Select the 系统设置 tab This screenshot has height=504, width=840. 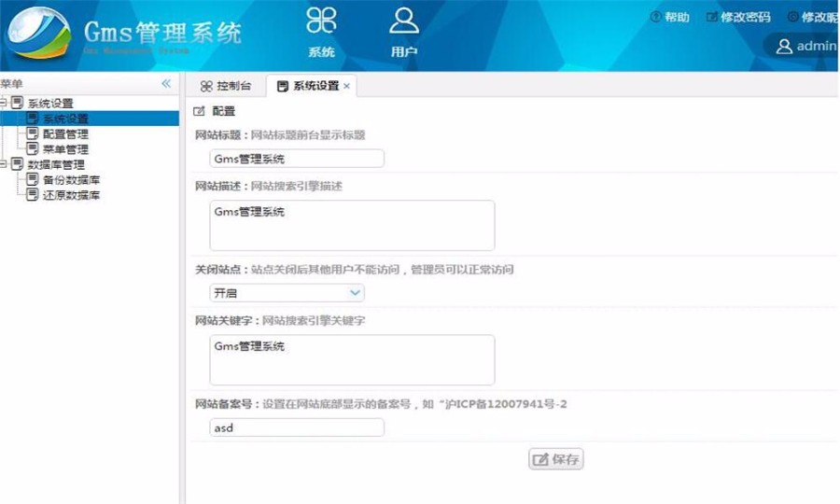(x=309, y=86)
